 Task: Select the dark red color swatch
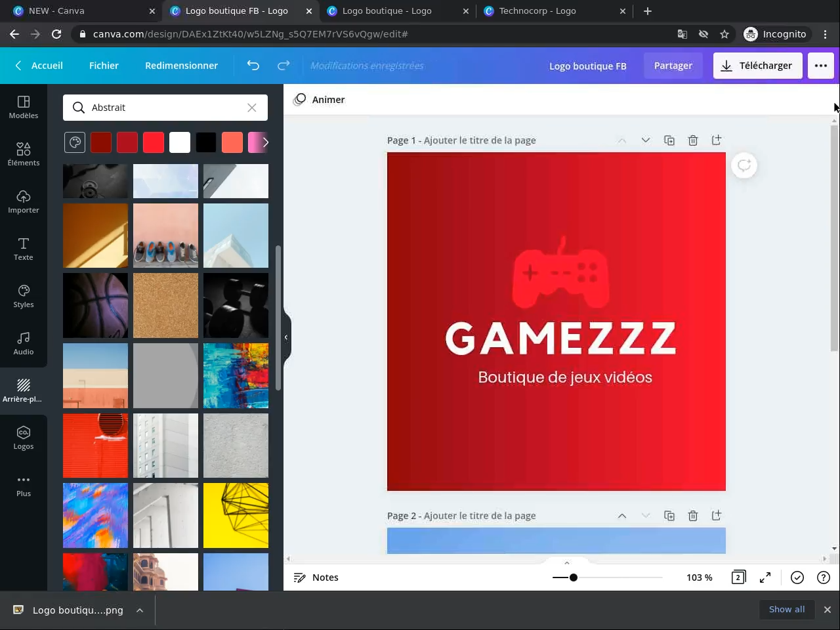point(101,142)
